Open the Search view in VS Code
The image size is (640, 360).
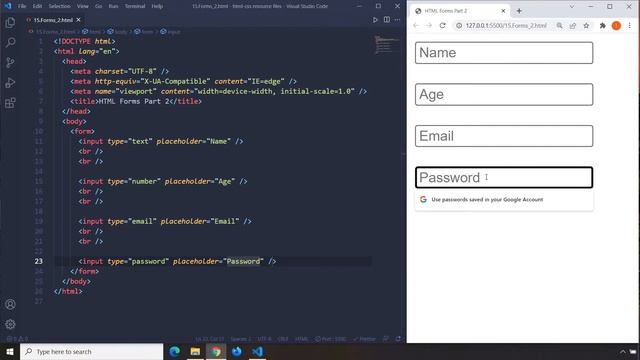pyautogui.click(x=10, y=42)
